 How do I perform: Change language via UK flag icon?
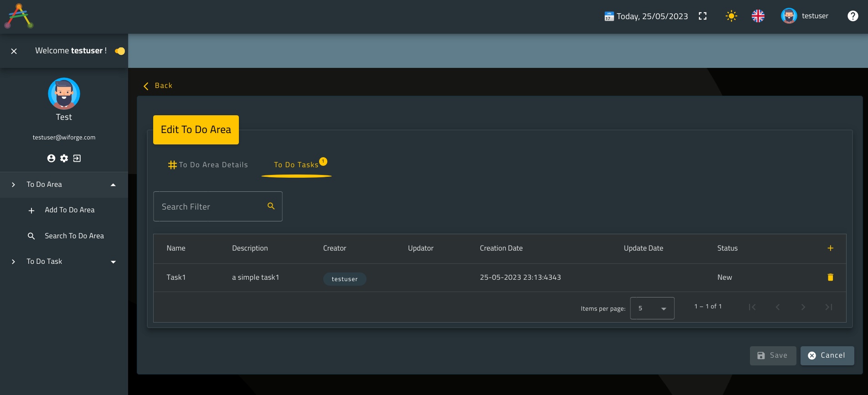758,16
